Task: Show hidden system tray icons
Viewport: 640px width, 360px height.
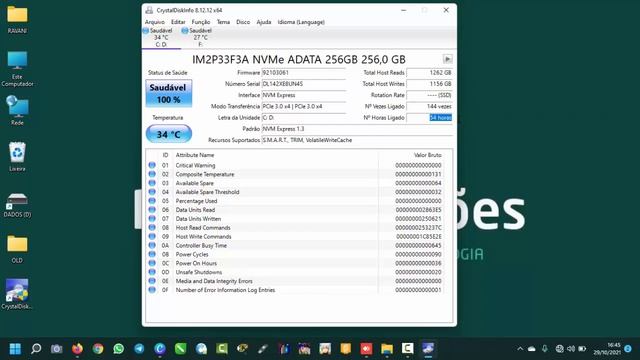Action: point(520,349)
